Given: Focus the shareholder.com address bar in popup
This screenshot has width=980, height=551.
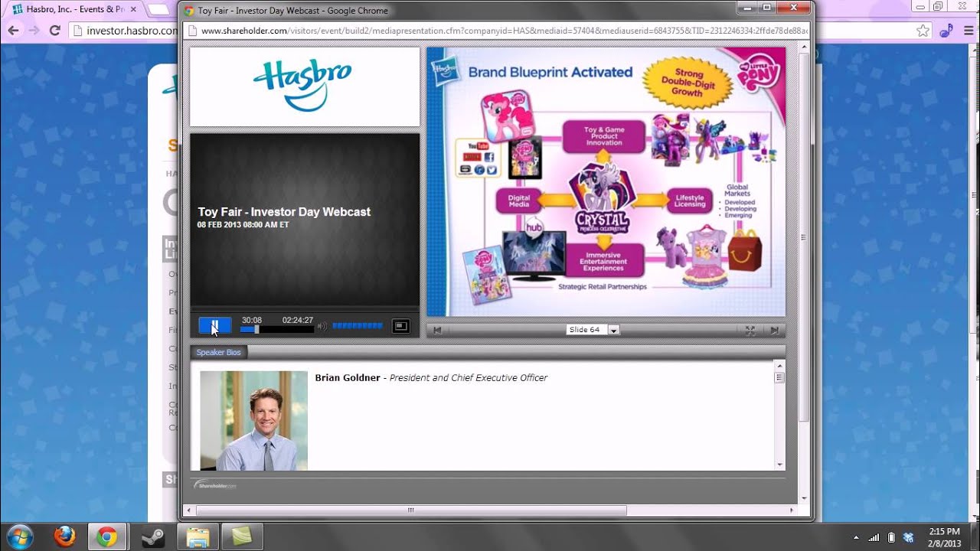Looking at the screenshot, I should point(504,31).
